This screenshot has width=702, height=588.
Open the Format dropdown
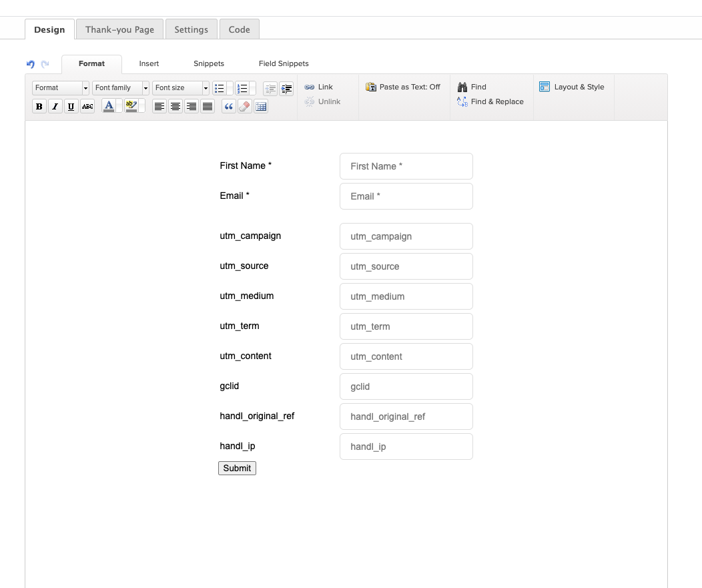click(60, 88)
